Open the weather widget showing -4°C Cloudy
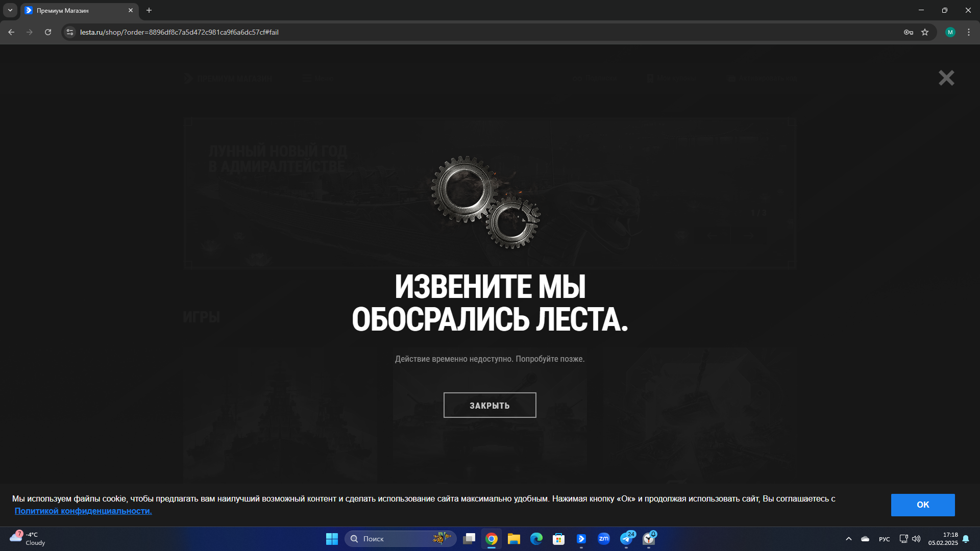This screenshot has height=551, width=980. coord(28,539)
